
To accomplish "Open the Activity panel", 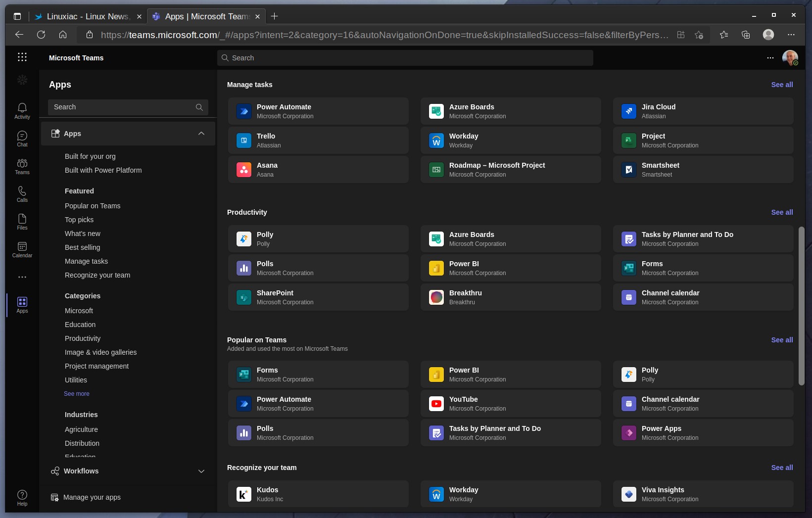I will click(22, 110).
